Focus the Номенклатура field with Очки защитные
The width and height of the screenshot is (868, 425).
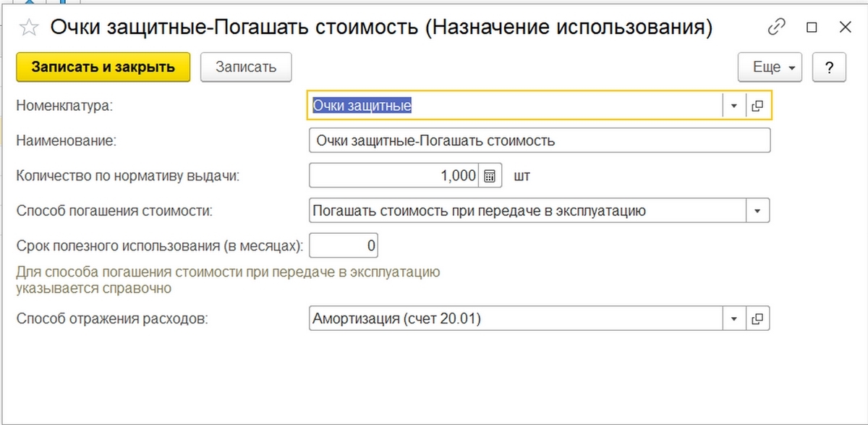tap(514, 106)
